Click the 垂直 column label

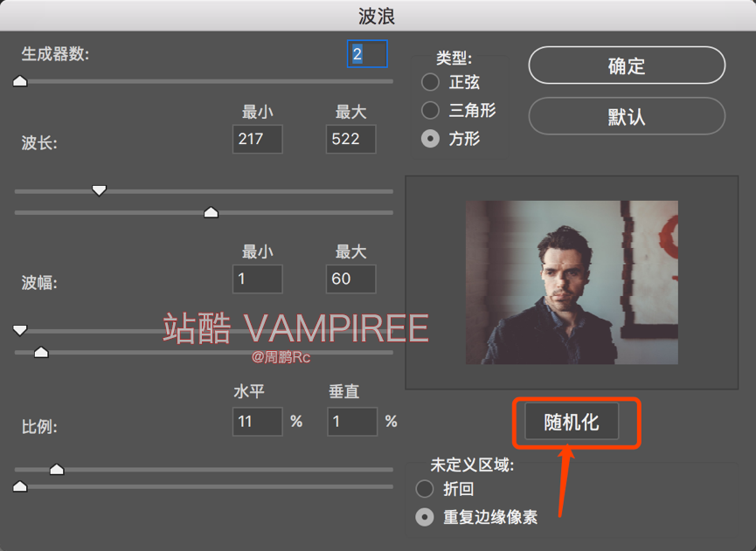tap(344, 391)
